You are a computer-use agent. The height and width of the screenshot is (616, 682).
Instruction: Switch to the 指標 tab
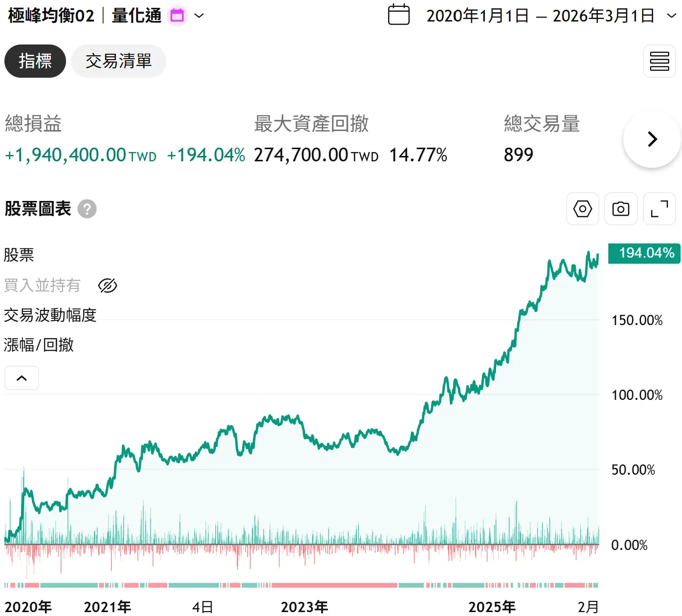coord(35,61)
